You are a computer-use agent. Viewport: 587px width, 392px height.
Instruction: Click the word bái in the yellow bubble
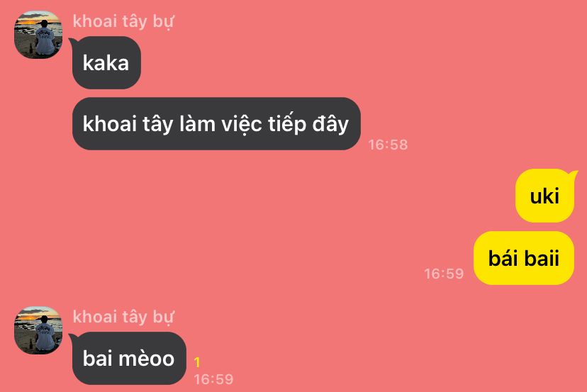click(x=503, y=258)
